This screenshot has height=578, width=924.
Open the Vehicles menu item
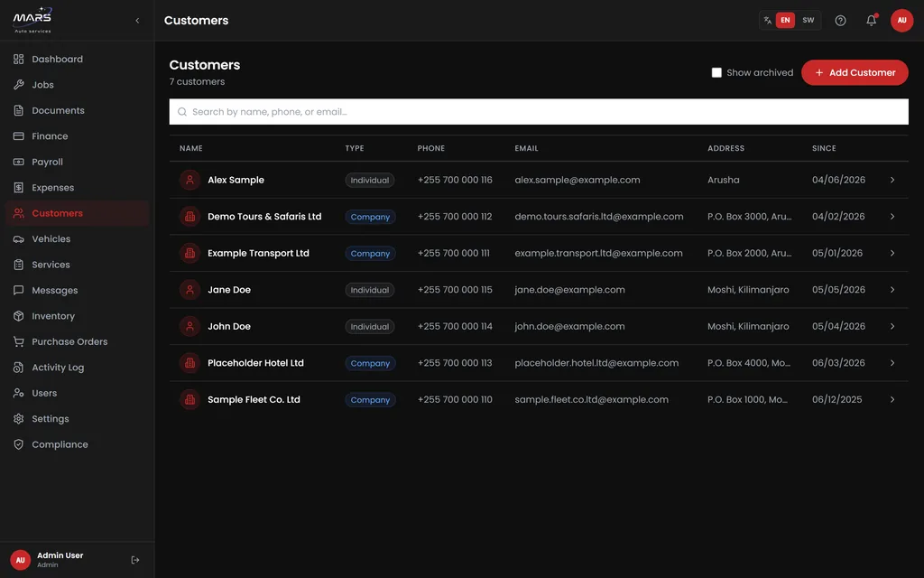pyautogui.click(x=78, y=238)
